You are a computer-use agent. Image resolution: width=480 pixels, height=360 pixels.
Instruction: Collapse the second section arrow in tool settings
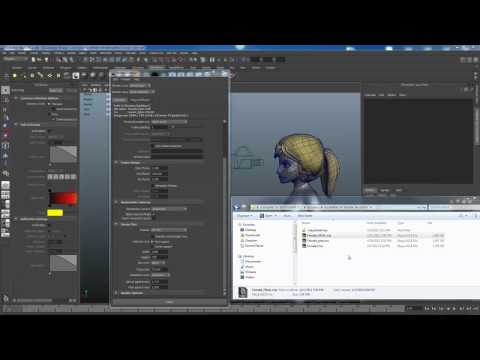tap(16, 124)
